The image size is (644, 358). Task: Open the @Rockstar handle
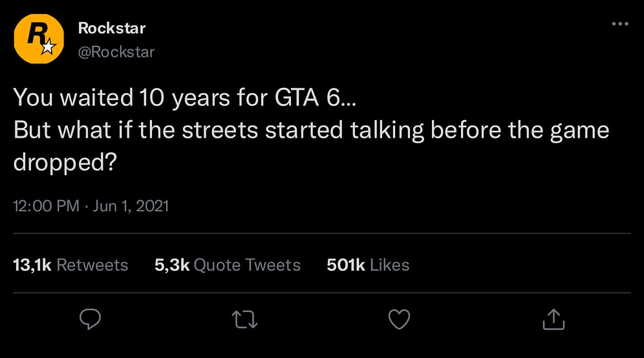click(x=116, y=52)
